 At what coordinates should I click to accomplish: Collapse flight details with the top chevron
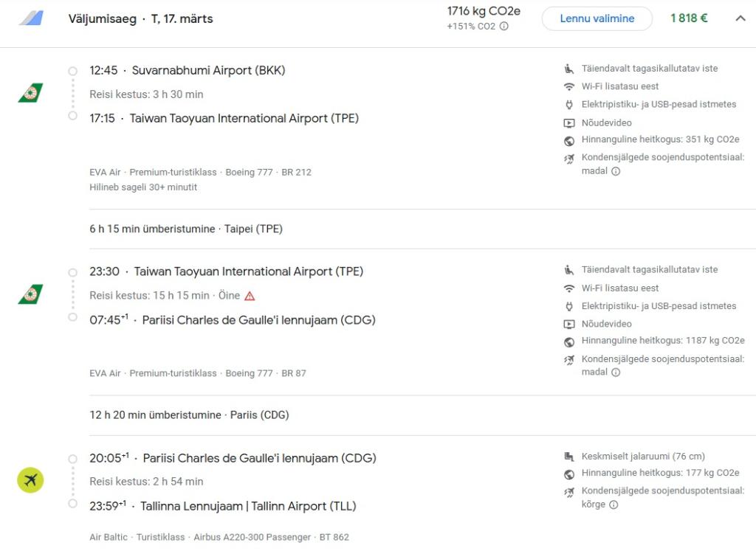[x=740, y=18]
